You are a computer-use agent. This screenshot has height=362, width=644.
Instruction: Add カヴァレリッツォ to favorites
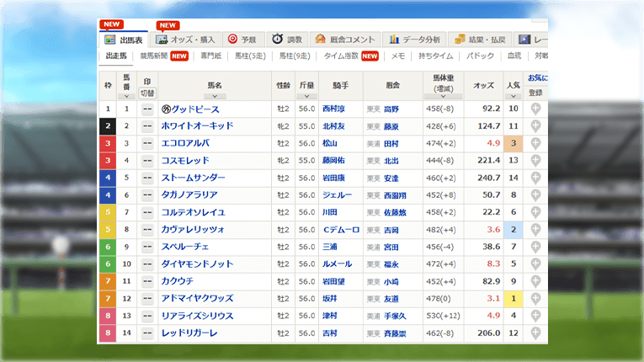[535, 230]
